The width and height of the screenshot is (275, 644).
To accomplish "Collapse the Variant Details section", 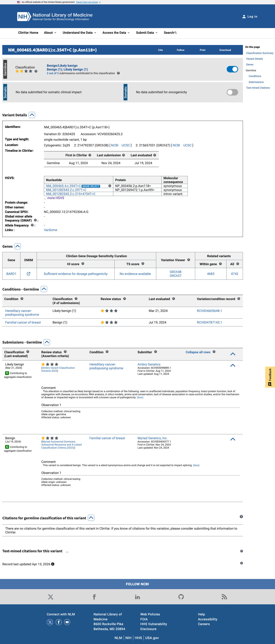I will [x=32, y=115].
